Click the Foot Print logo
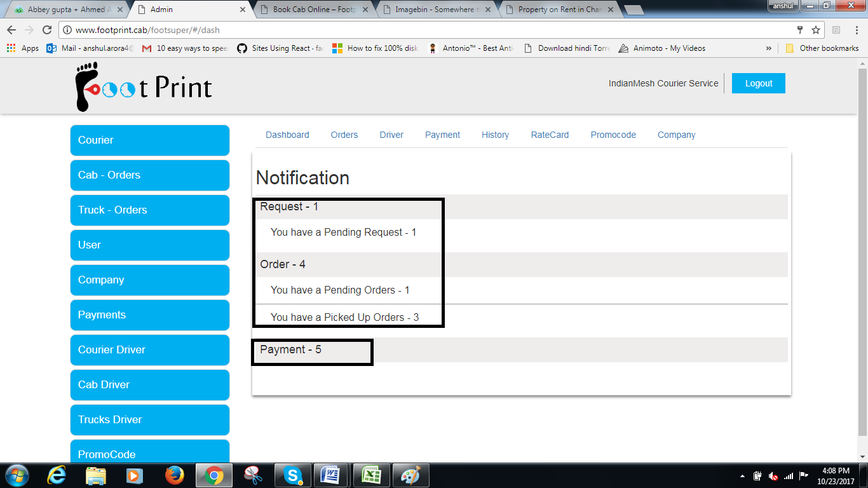Image resolution: width=868 pixels, height=488 pixels. [x=144, y=86]
